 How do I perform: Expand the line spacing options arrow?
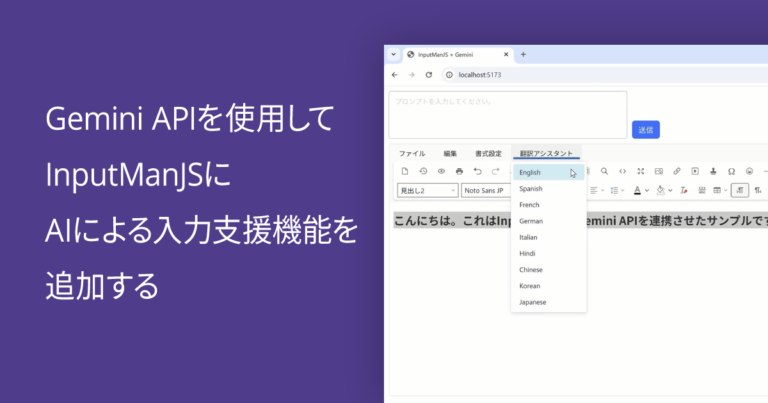click(x=623, y=190)
